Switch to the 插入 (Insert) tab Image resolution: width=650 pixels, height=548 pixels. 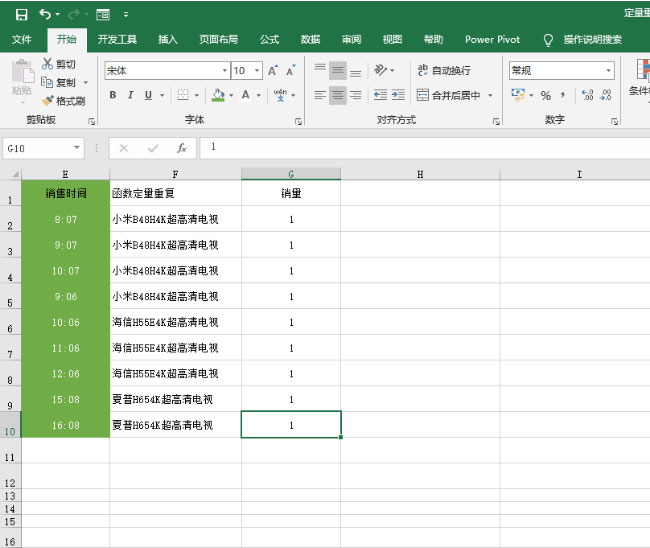[x=168, y=40]
